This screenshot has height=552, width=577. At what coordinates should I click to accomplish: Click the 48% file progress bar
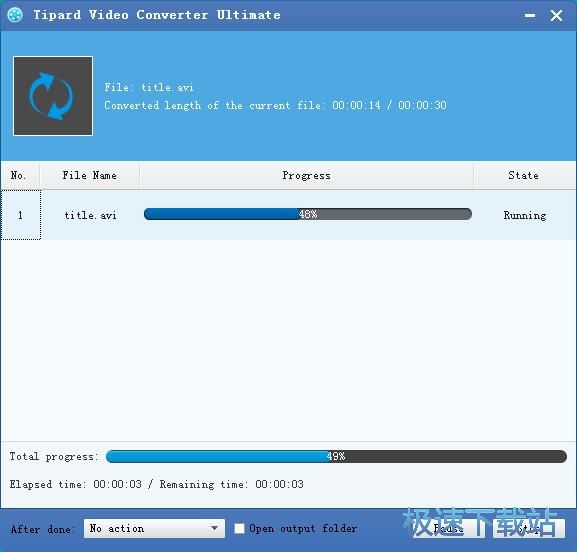(x=308, y=214)
